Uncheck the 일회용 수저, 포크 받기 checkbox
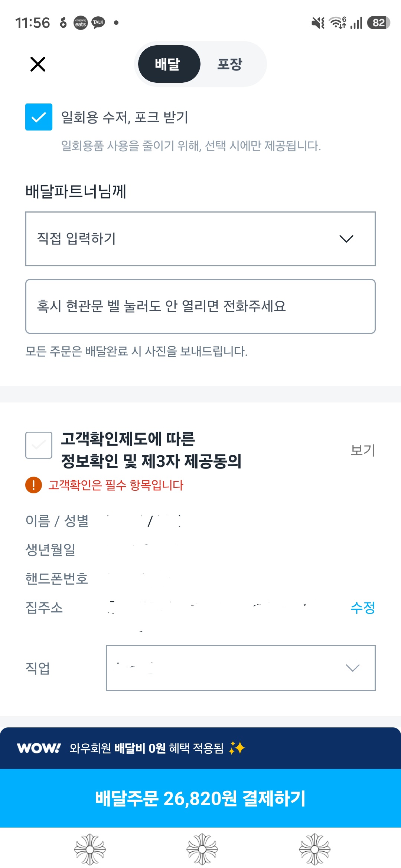 tap(39, 117)
